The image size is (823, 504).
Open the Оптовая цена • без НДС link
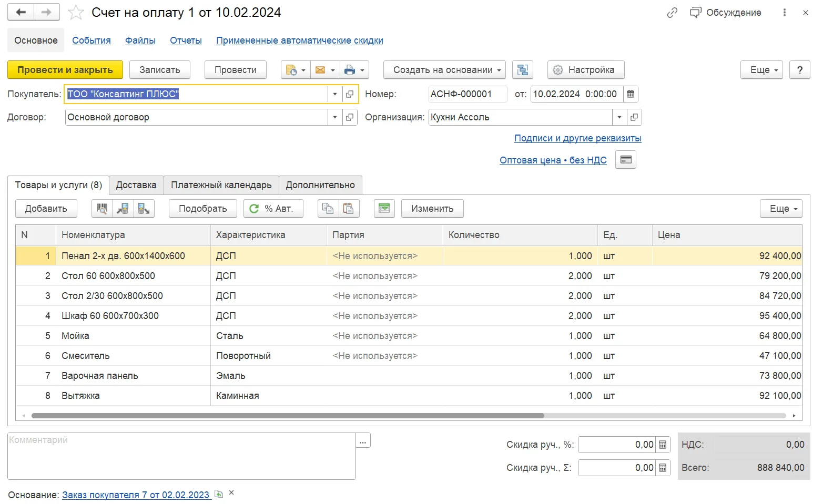point(553,160)
